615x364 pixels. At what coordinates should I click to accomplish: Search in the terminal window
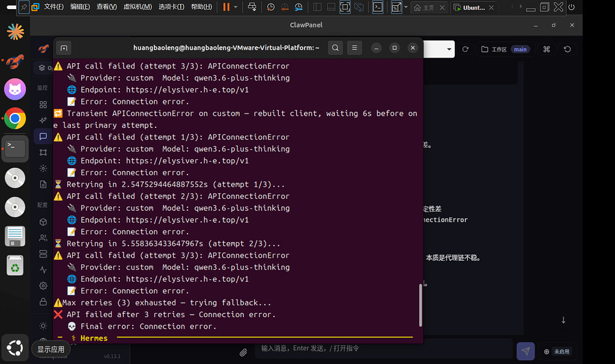(x=335, y=48)
